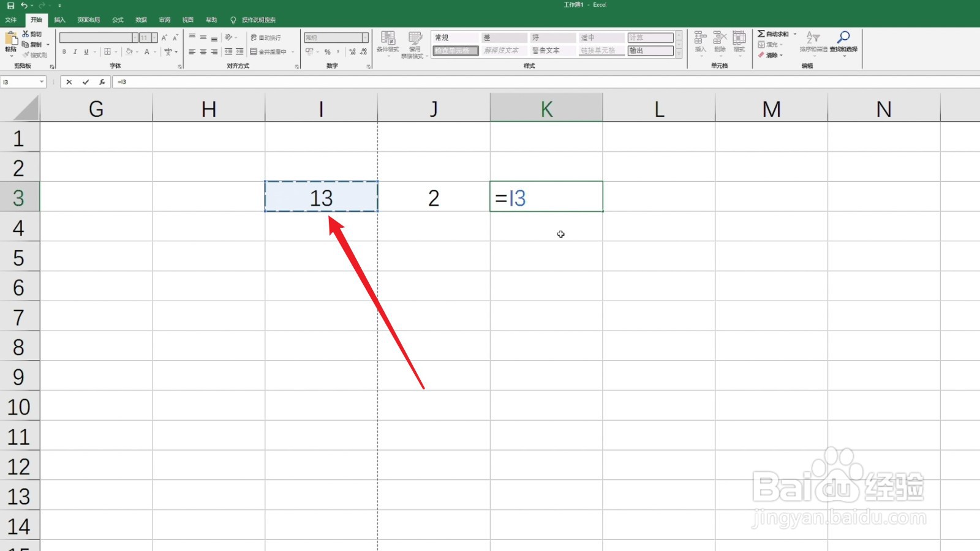This screenshot has height=551, width=980.
Task: Toggle middle vertical alignment
Action: point(203,37)
